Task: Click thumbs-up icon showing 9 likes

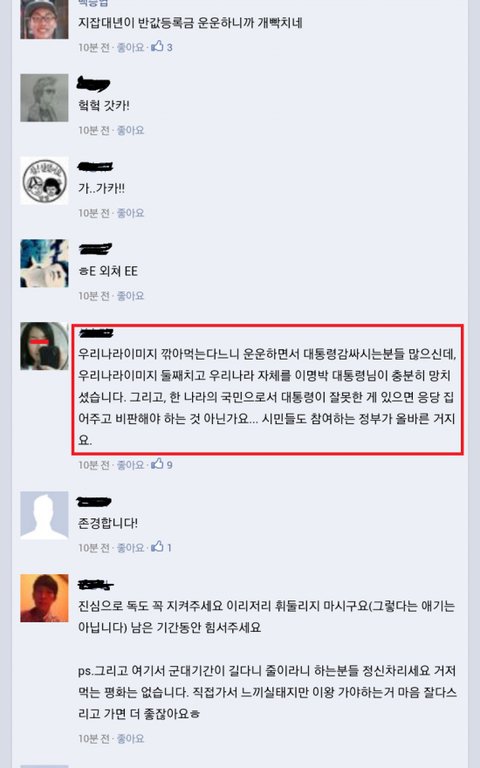Action: pos(157,464)
